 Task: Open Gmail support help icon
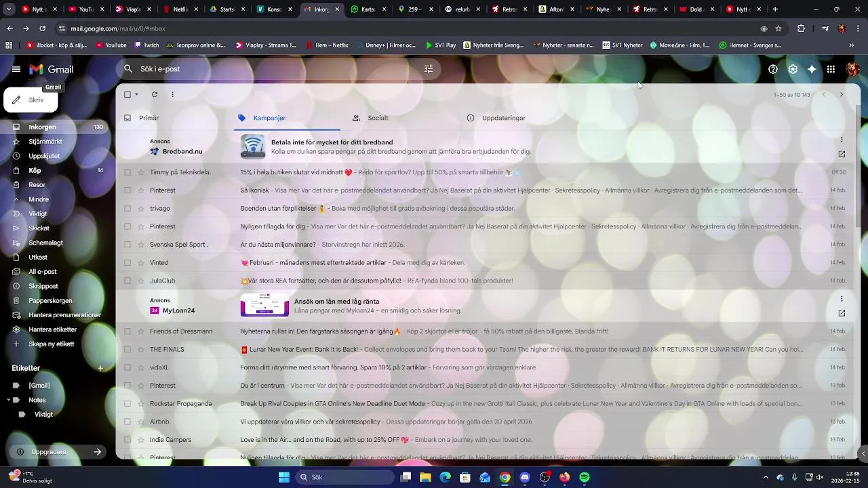pyautogui.click(x=773, y=69)
